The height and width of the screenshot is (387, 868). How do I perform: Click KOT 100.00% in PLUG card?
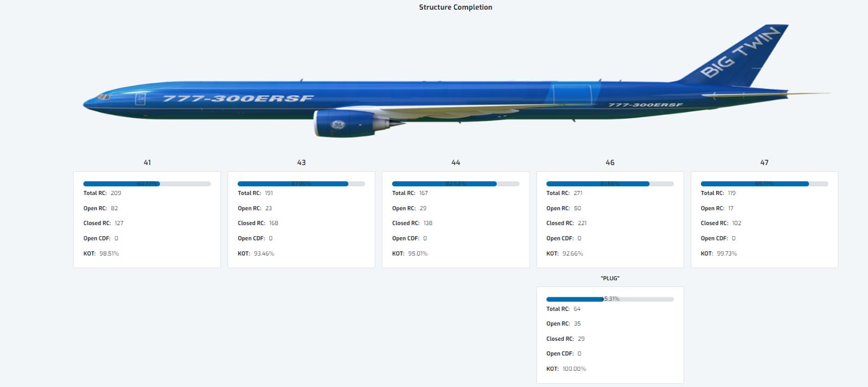pyautogui.click(x=566, y=369)
